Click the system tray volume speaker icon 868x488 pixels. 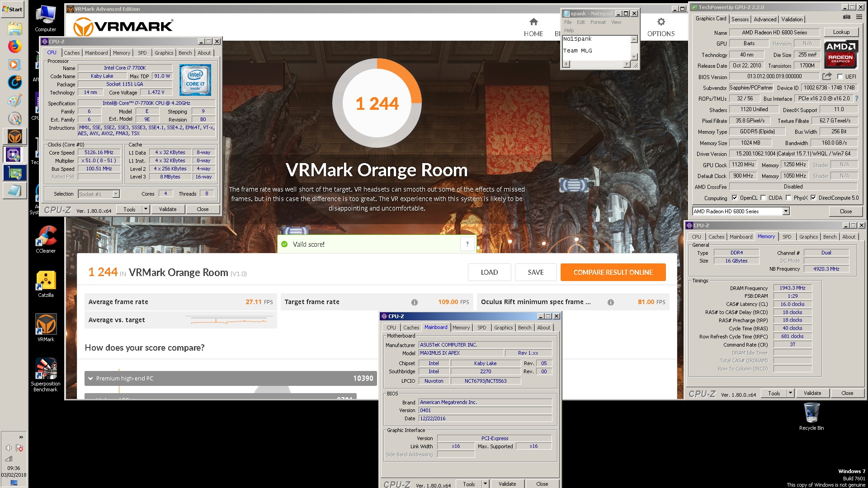[9, 448]
